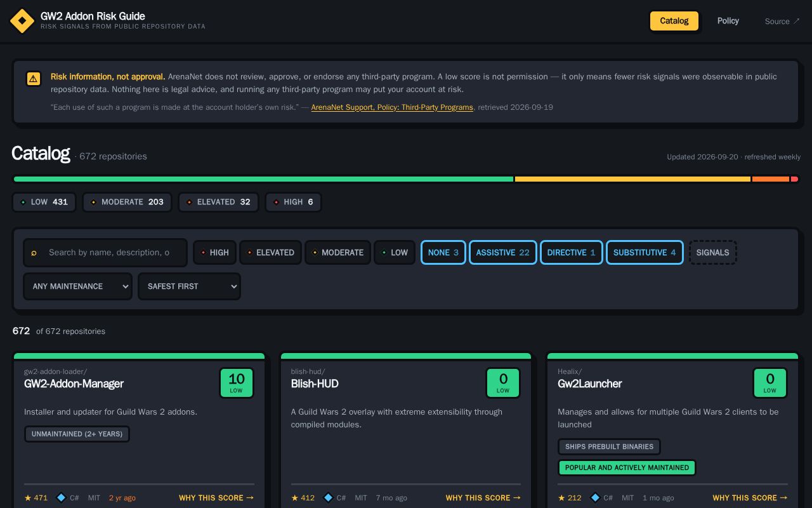Viewport: 812px width, 508px height.
Task: Click the 412 star count on Blish-HUD
Action: click(303, 498)
